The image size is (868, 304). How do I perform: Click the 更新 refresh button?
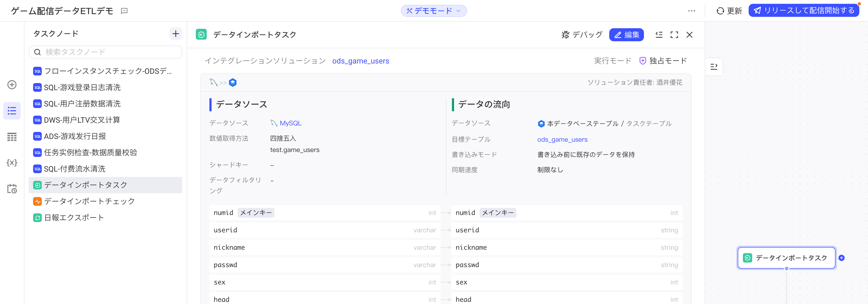tap(729, 11)
